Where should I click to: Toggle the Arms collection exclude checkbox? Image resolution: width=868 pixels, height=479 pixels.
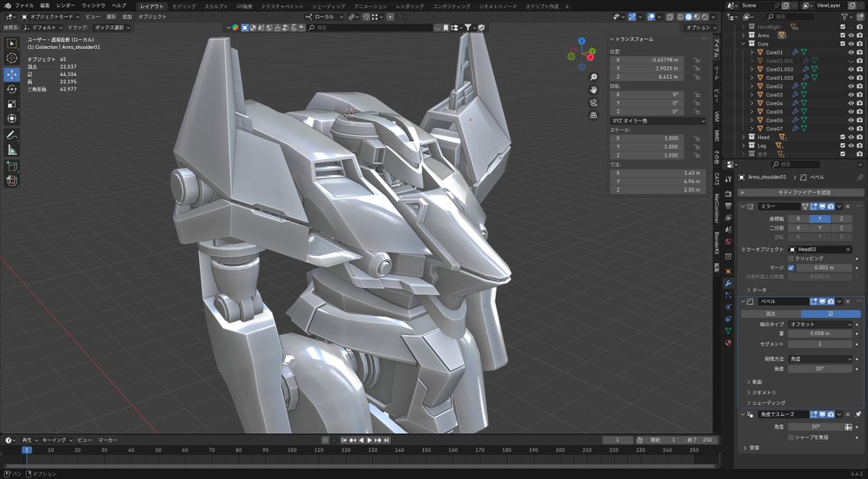[x=843, y=35]
